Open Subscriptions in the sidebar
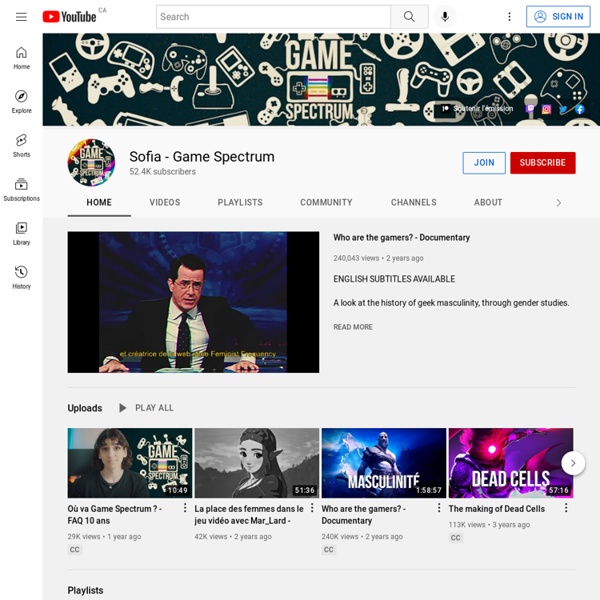The image size is (600, 600). tap(21, 190)
